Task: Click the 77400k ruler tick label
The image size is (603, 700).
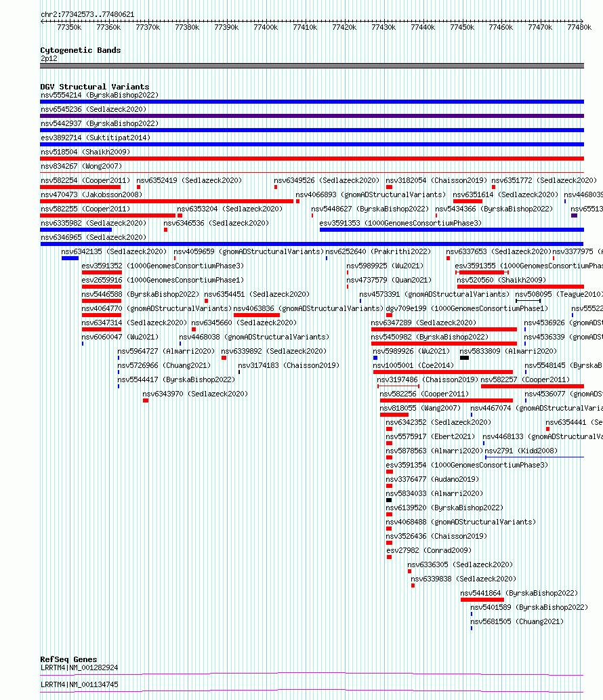Action: tap(266, 28)
